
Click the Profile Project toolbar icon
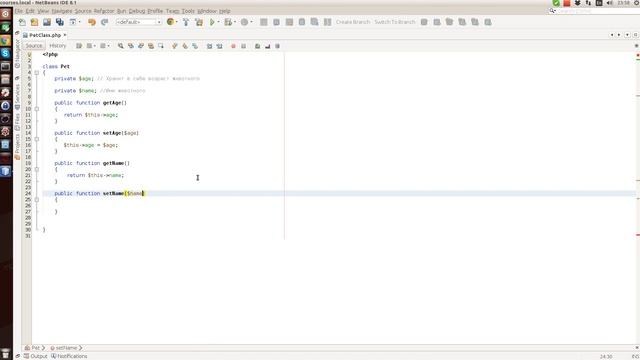pyautogui.click(x=244, y=22)
